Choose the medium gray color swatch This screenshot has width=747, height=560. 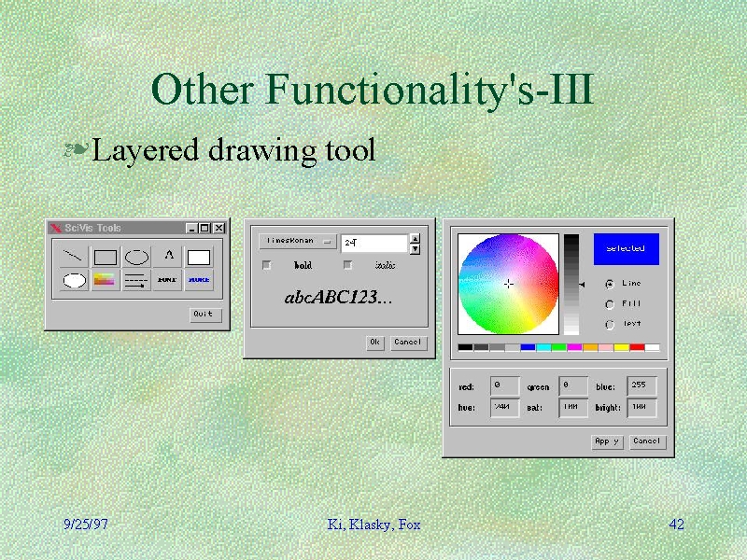coord(497,347)
